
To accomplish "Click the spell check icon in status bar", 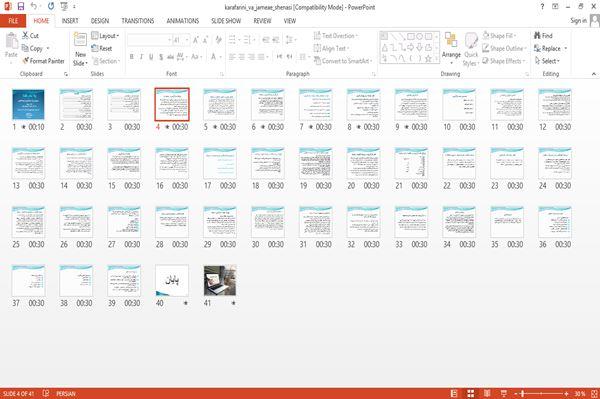I will 46,393.
